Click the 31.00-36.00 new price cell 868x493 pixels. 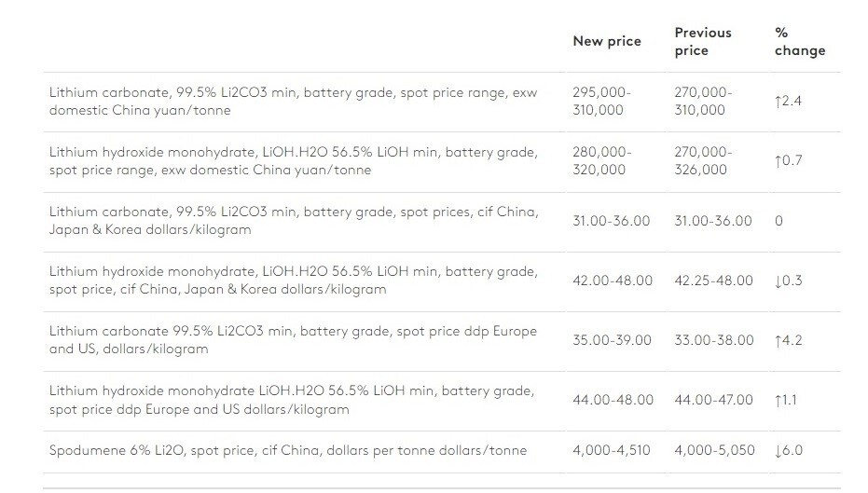tap(612, 221)
